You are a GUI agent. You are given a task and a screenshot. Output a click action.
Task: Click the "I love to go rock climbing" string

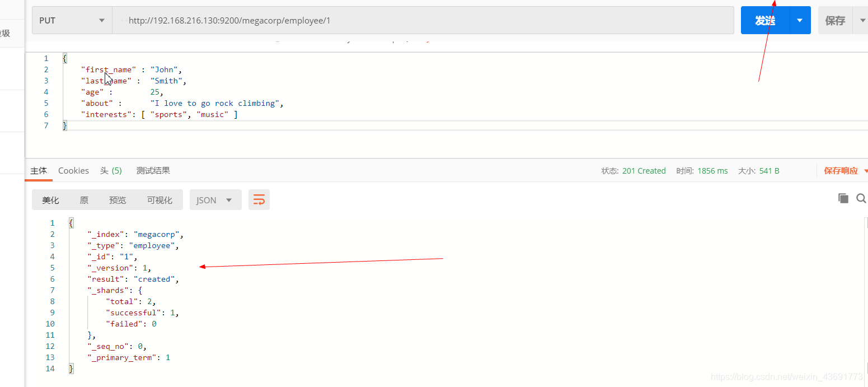[215, 103]
